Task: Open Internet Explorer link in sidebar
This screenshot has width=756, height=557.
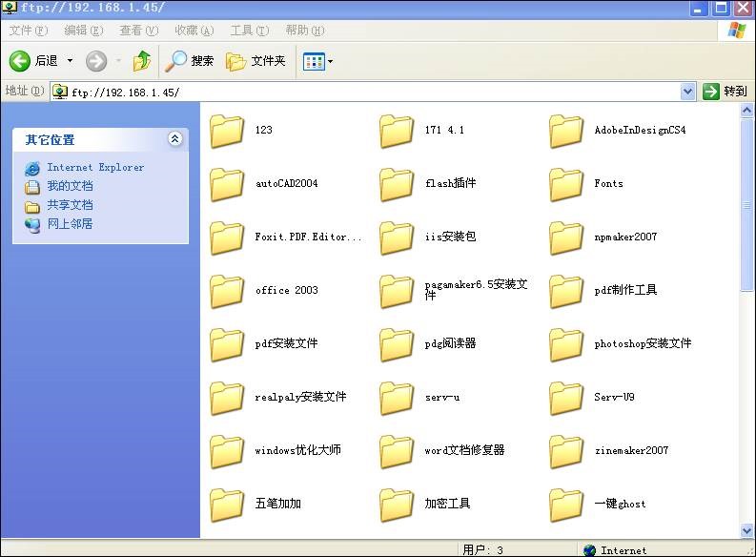Action: click(x=95, y=167)
